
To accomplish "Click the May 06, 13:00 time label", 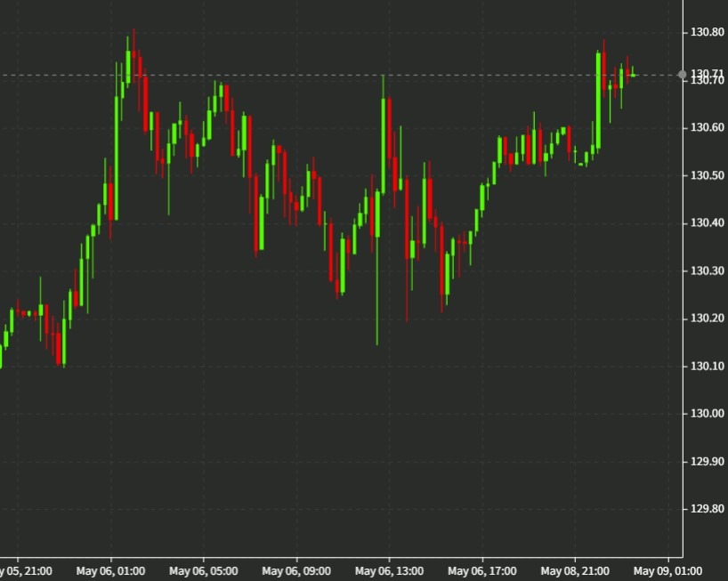I will pos(389,571).
